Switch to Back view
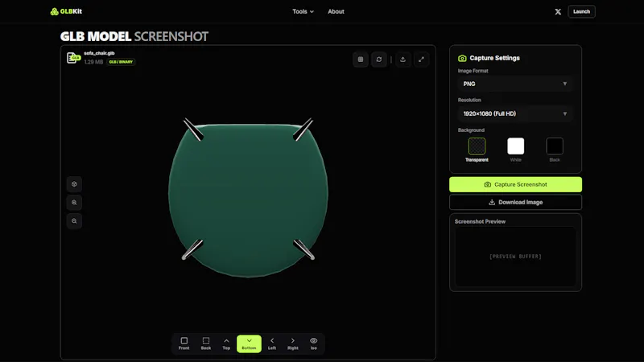 coord(206,343)
